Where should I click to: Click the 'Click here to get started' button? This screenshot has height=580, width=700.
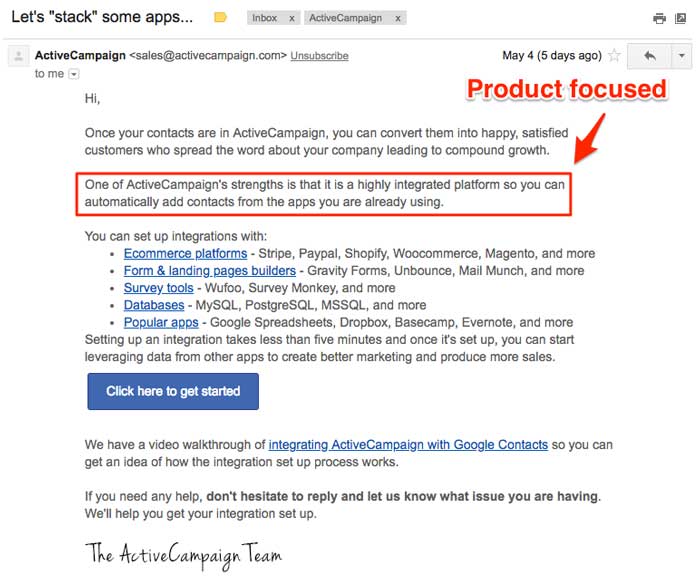pos(173,392)
